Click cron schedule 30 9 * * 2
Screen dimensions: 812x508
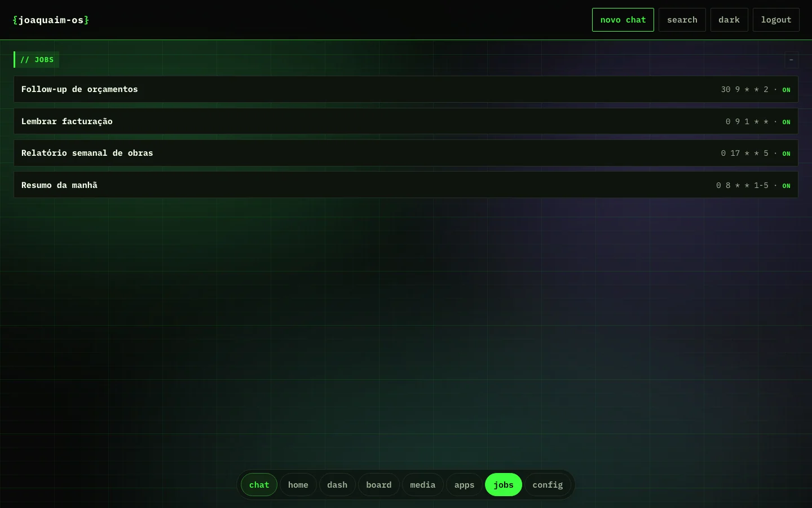744,89
